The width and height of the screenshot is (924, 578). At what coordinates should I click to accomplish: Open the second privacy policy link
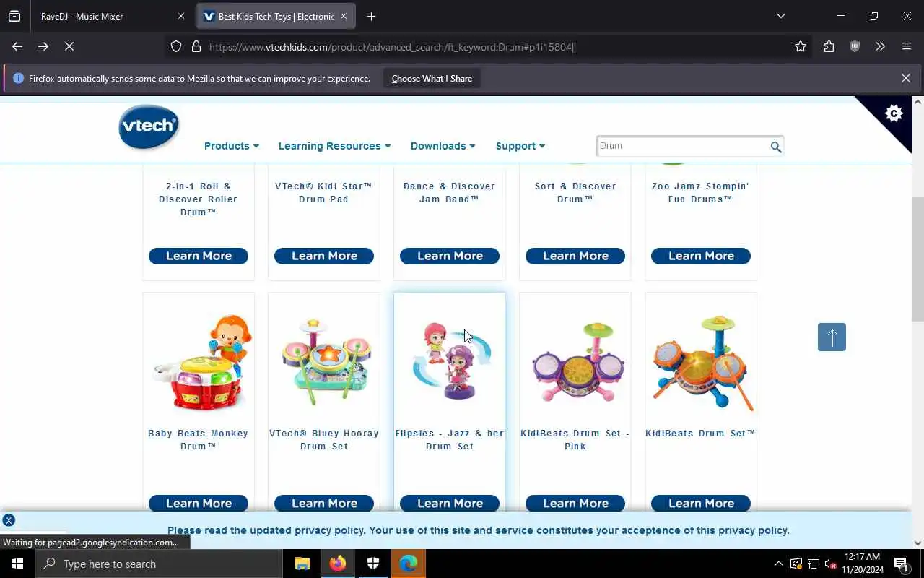click(752, 530)
